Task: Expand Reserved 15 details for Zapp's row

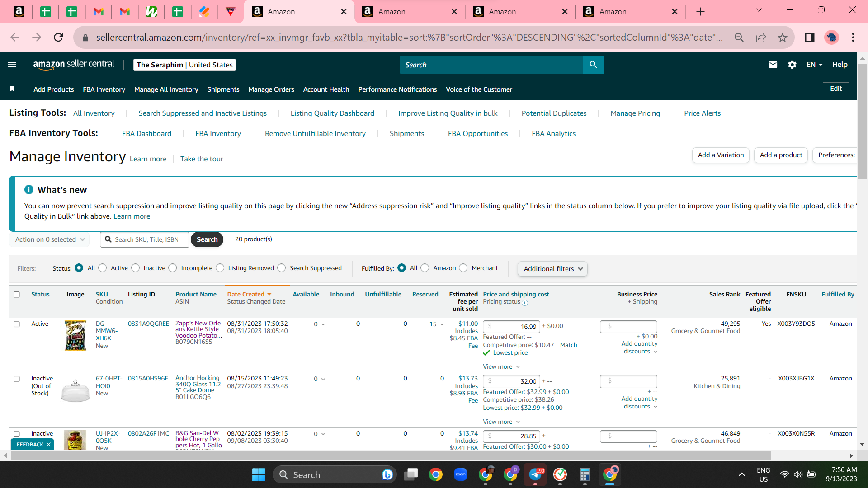Action: point(437,324)
